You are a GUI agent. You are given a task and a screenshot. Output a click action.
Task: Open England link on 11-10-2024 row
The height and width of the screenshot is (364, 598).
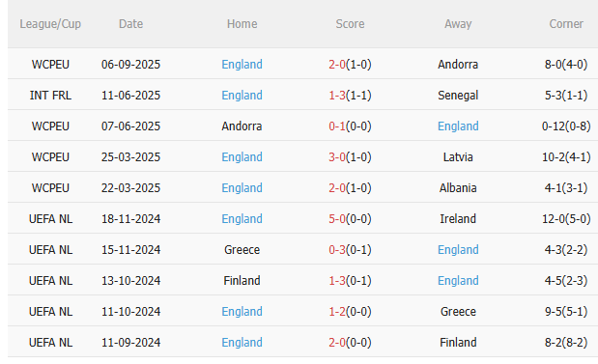[242, 311]
